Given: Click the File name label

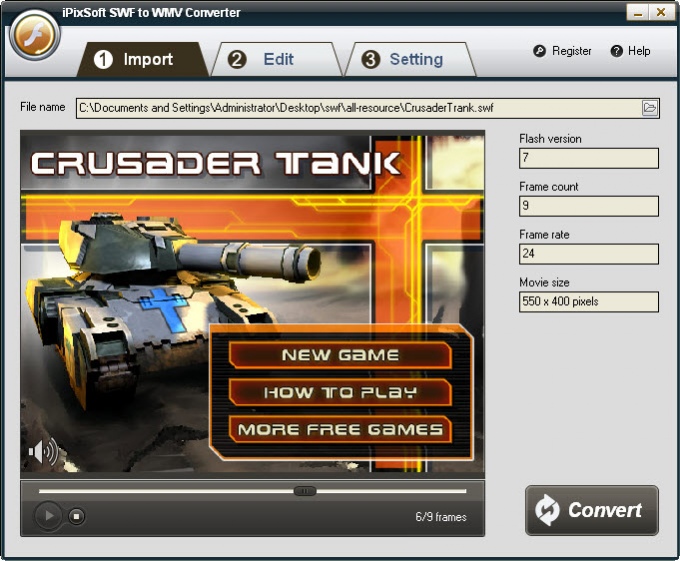Looking at the screenshot, I should click(x=42, y=107).
